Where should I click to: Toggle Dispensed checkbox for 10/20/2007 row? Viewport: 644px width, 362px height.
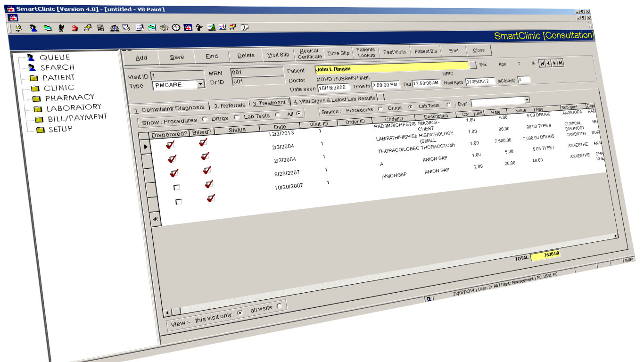click(179, 201)
